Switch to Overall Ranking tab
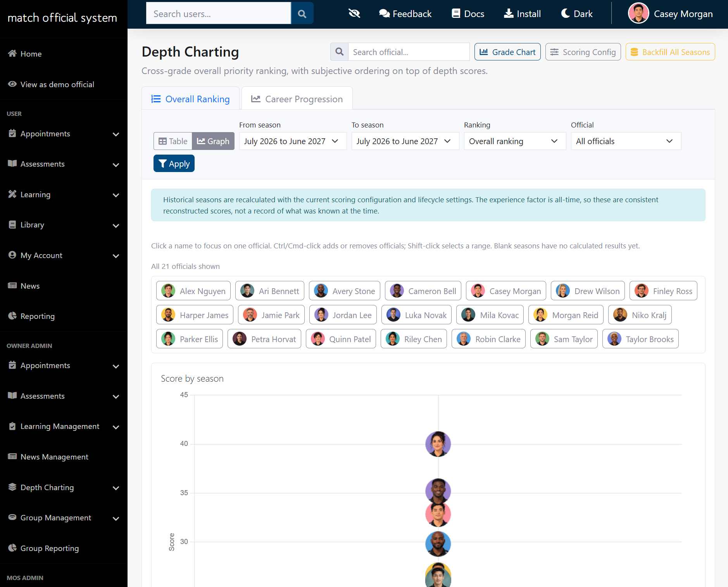728x587 pixels. [x=190, y=99]
